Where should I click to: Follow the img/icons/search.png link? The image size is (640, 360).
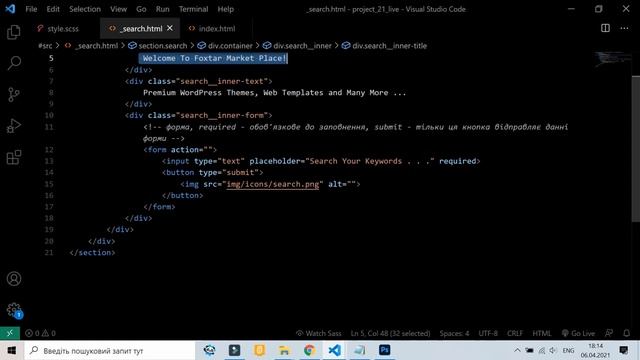(273, 184)
